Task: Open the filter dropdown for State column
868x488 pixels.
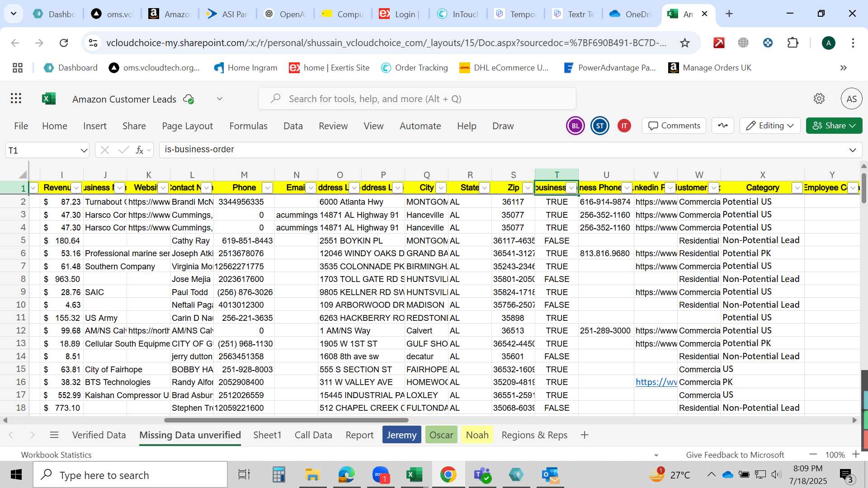Action: click(x=485, y=188)
